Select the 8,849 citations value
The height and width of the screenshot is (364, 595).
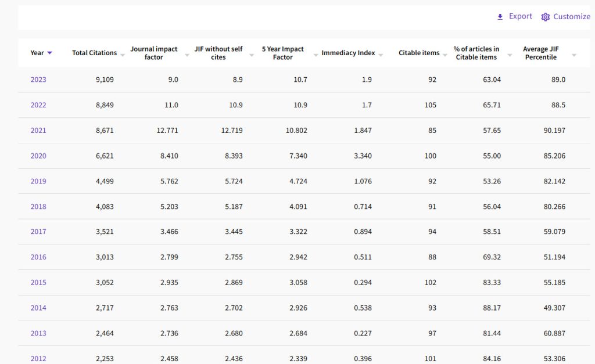coord(105,105)
